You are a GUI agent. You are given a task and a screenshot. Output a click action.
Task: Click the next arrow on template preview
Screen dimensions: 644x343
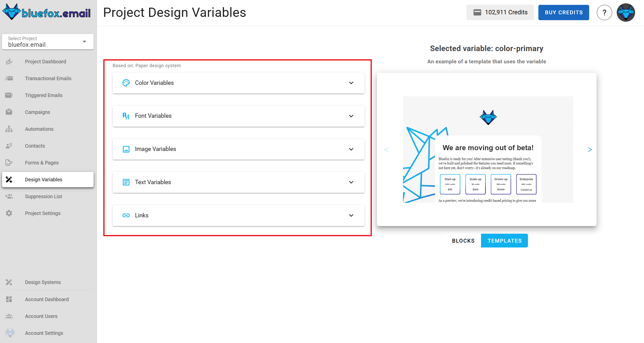coord(590,149)
